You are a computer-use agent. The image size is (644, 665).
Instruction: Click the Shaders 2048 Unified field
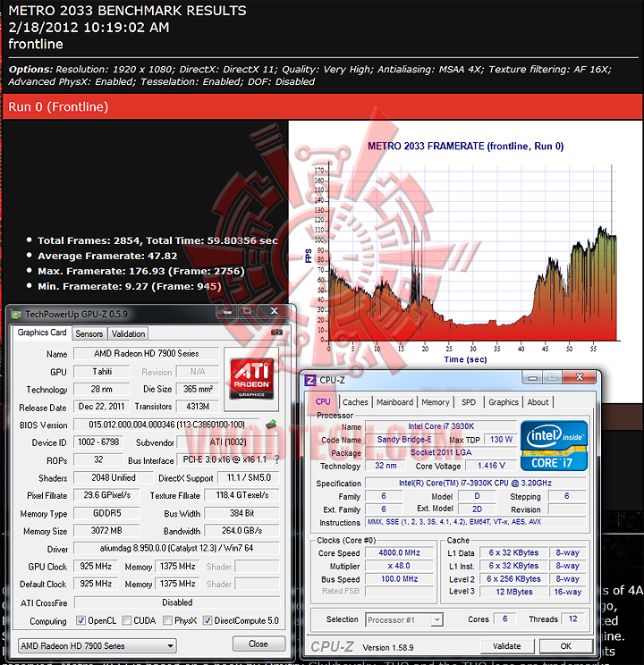click(113, 477)
